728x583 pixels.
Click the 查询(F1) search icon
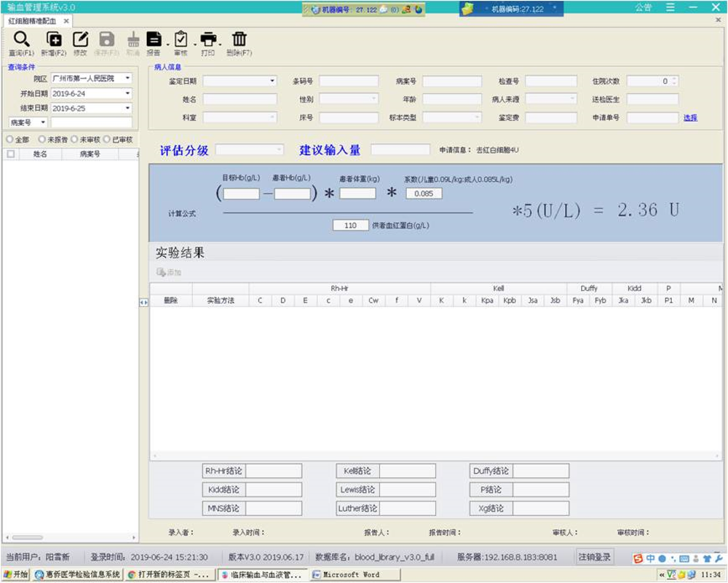[21, 40]
